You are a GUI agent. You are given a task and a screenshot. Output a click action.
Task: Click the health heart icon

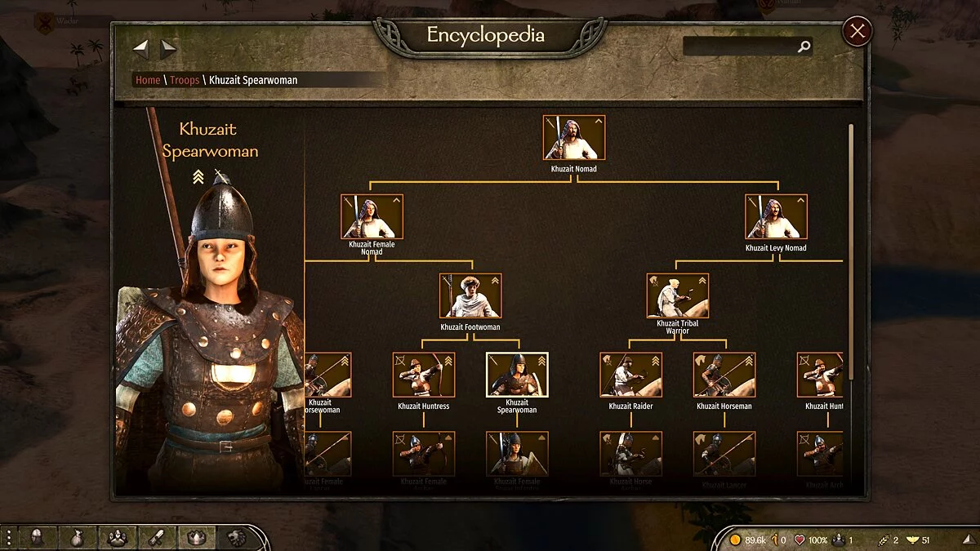pyautogui.click(x=800, y=540)
